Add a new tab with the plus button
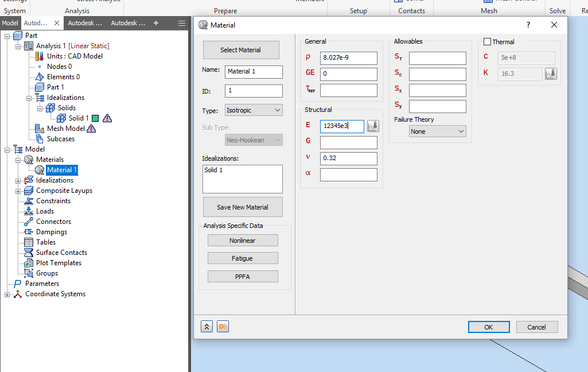The image size is (588, 372). point(156,24)
